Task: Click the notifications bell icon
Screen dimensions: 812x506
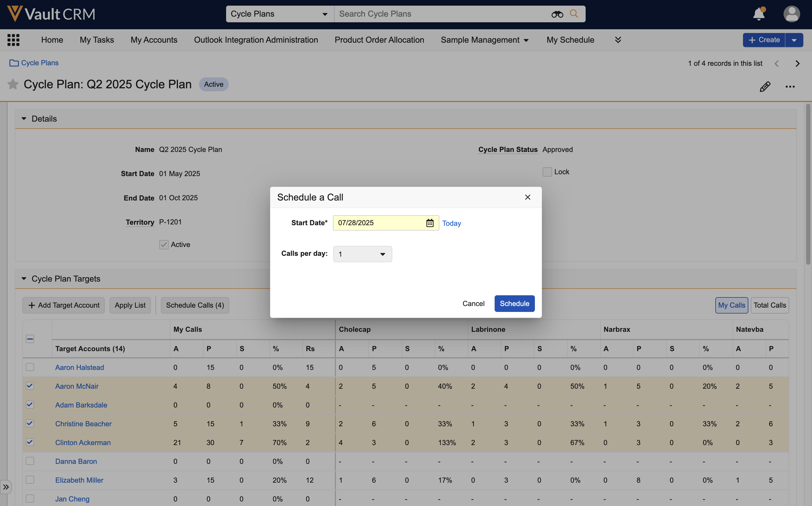Action: 759,14
